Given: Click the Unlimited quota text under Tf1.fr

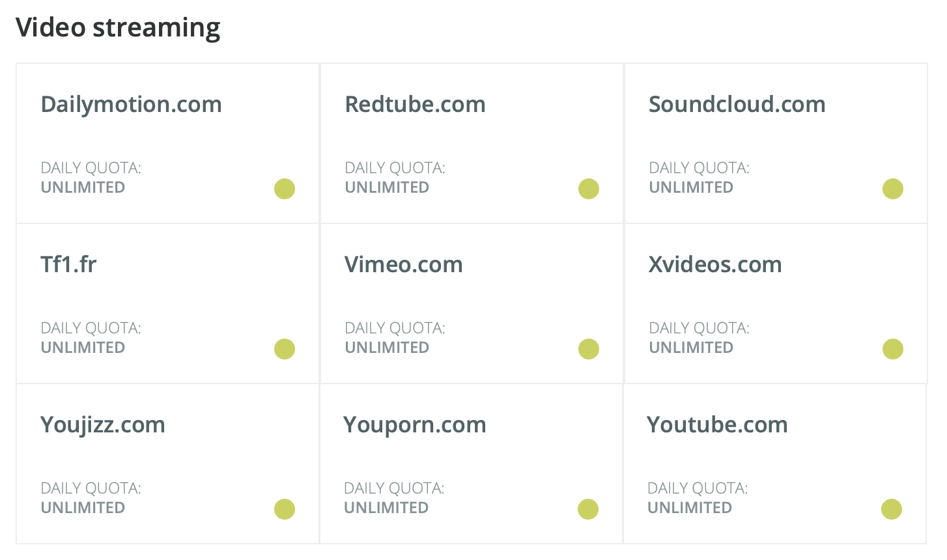Looking at the screenshot, I should tap(83, 348).
